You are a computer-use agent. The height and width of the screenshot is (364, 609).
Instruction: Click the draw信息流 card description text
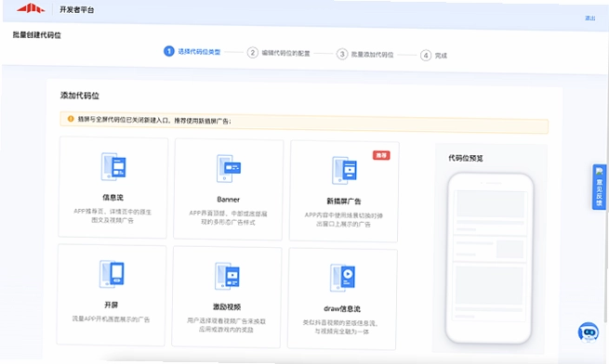pos(340,327)
